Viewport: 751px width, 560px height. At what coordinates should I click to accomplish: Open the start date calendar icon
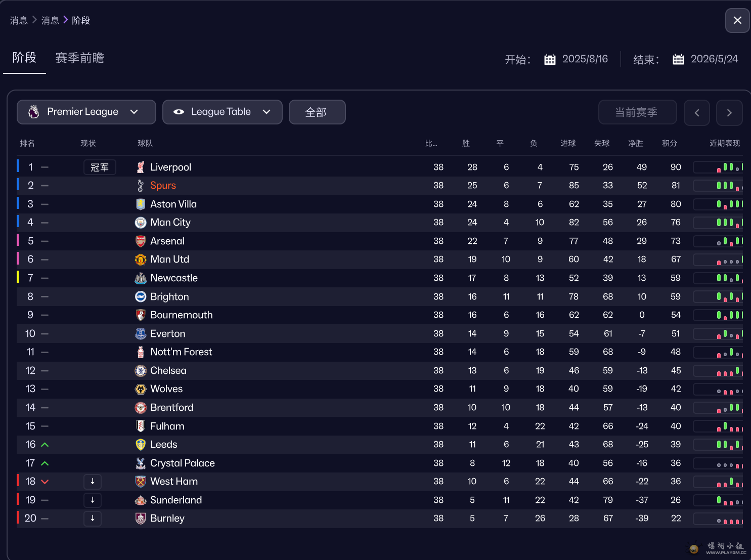550,59
